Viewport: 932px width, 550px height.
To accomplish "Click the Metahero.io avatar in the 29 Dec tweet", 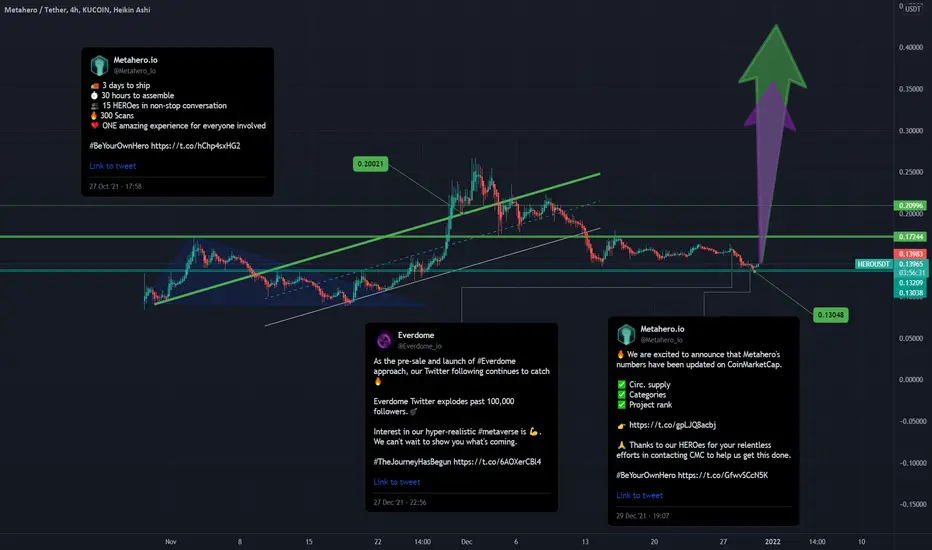I will coord(626,334).
